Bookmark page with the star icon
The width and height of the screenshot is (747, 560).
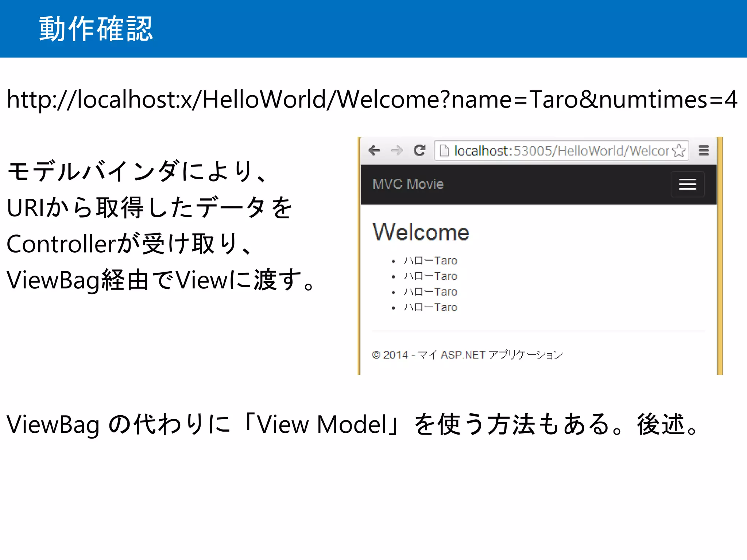(x=679, y=150)
